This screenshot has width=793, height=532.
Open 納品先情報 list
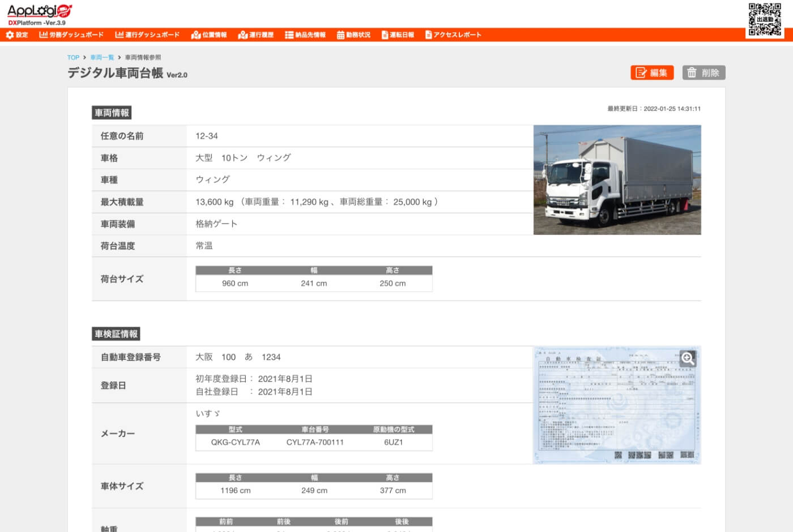[305, 35]
